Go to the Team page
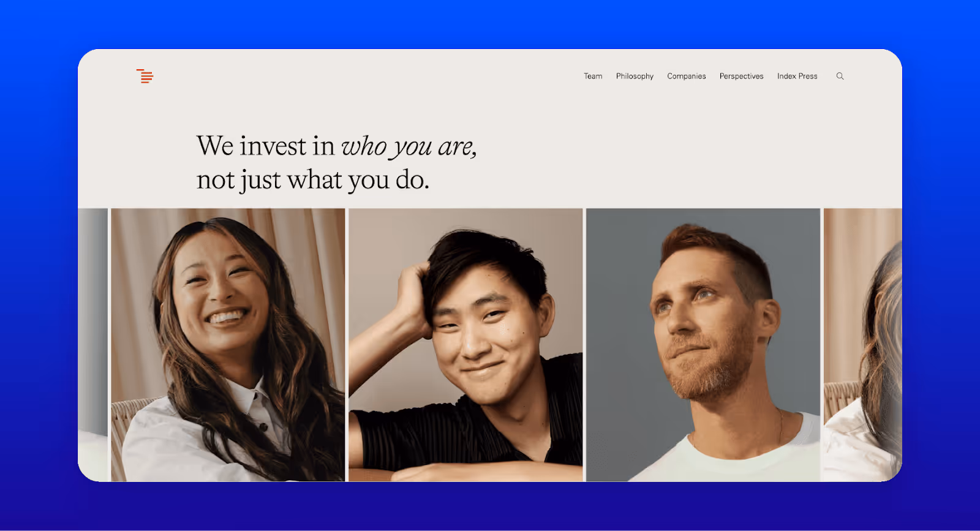 click(593, 76)
